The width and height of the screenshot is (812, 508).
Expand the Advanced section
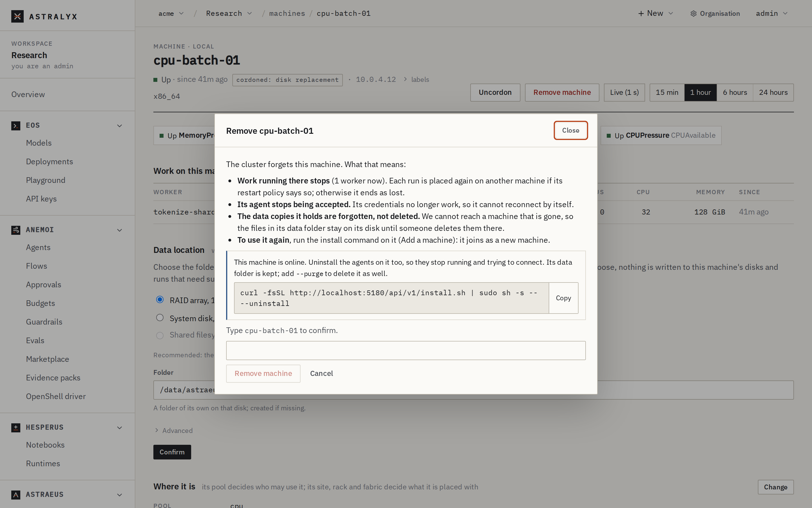(x=173, y=430)
